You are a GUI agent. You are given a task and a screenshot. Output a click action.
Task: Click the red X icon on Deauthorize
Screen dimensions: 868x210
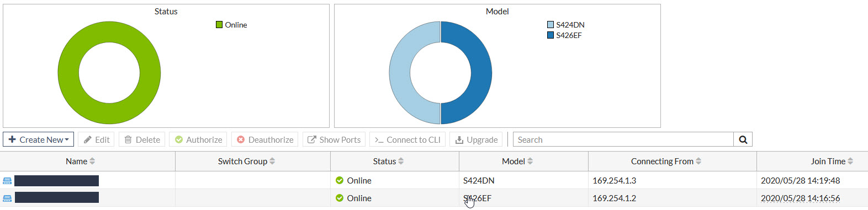point(241,139)
